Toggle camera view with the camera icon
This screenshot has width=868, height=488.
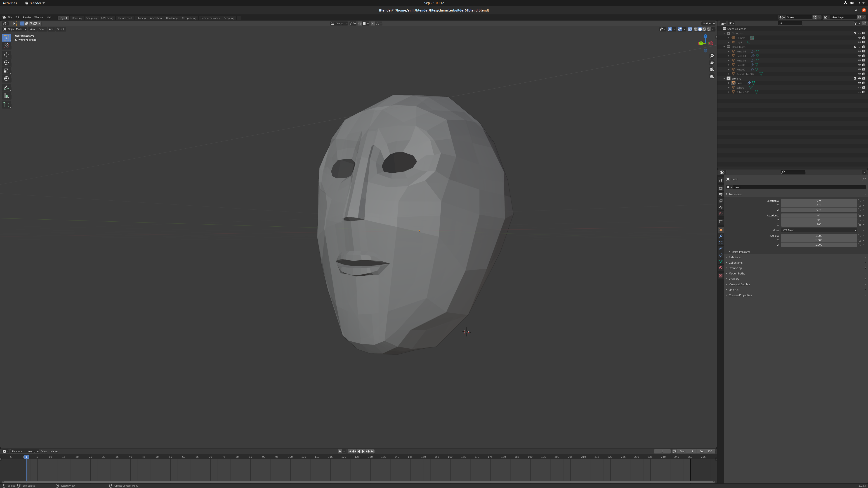pyautogui.click(x=712, y=69)
